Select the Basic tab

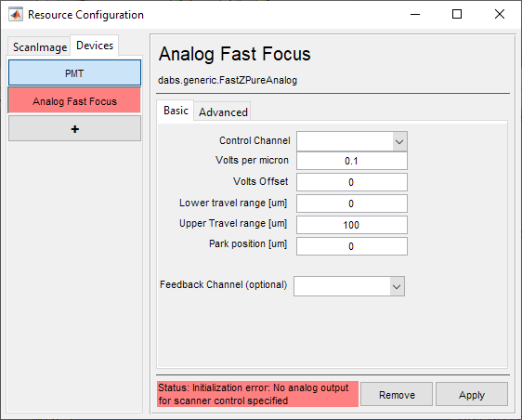tap(176, 111)
